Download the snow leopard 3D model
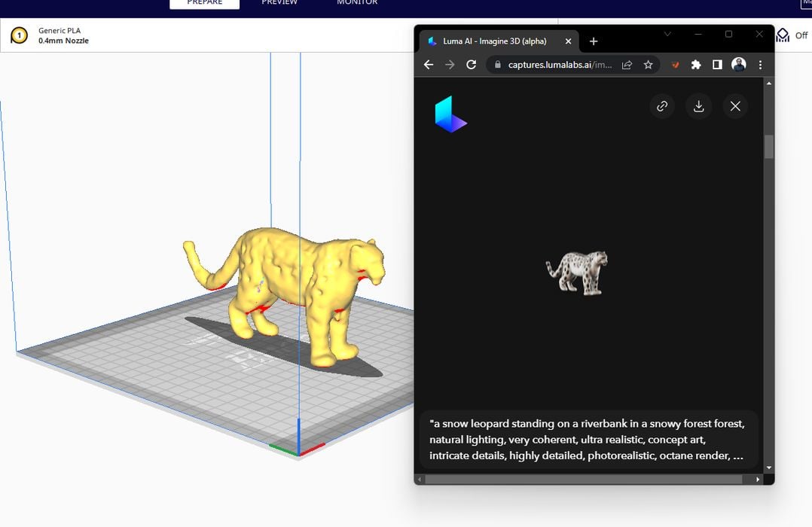Viewport: 812px width, 527px height. point(698,106)
